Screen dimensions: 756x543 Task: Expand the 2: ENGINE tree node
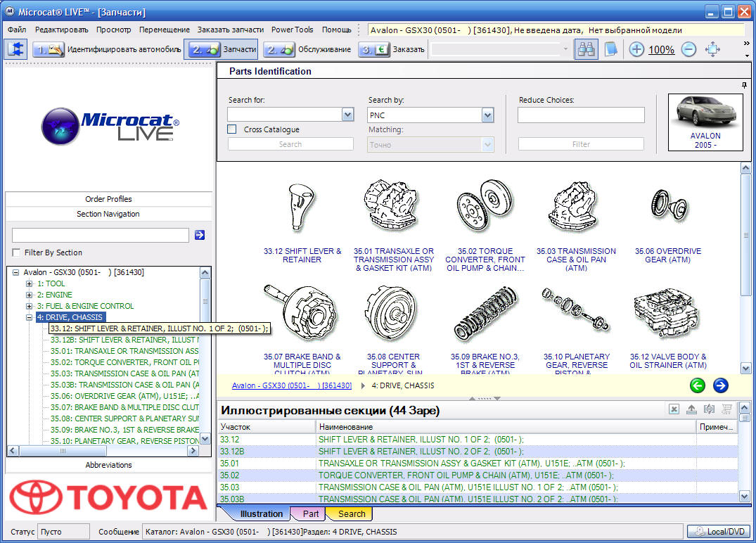point(30,295)
